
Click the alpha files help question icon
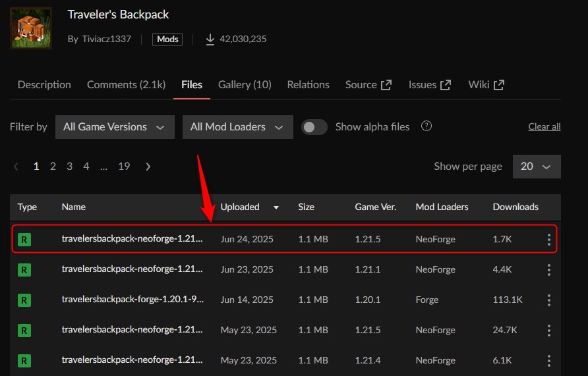click(x=426, y=126)
